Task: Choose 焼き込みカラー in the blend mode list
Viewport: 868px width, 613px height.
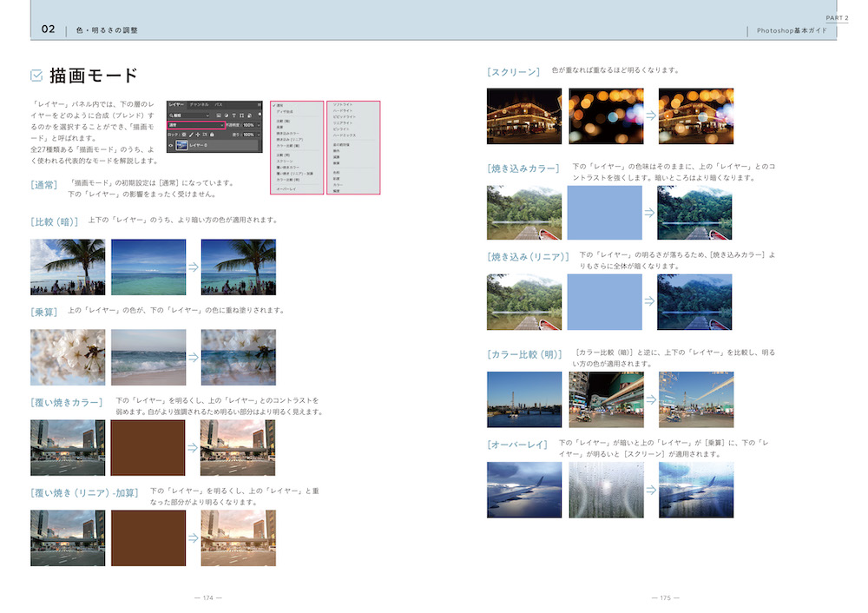Action: click(x=288, y=134)
